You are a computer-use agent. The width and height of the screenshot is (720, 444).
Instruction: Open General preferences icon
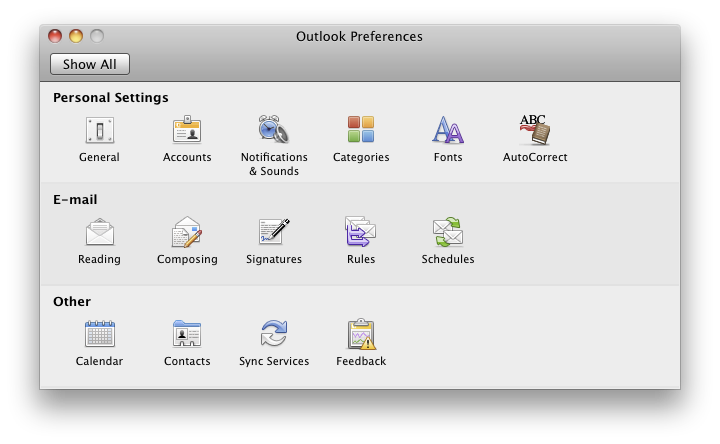coord(99,131)
